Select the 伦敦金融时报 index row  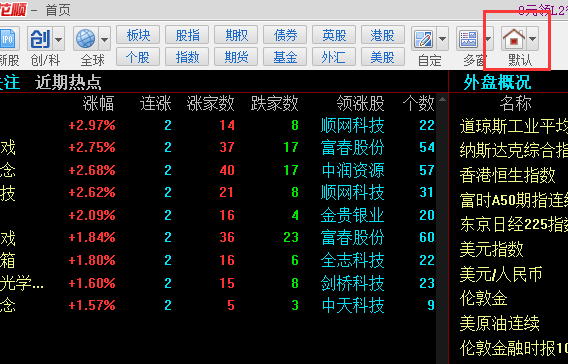point(514,348)
